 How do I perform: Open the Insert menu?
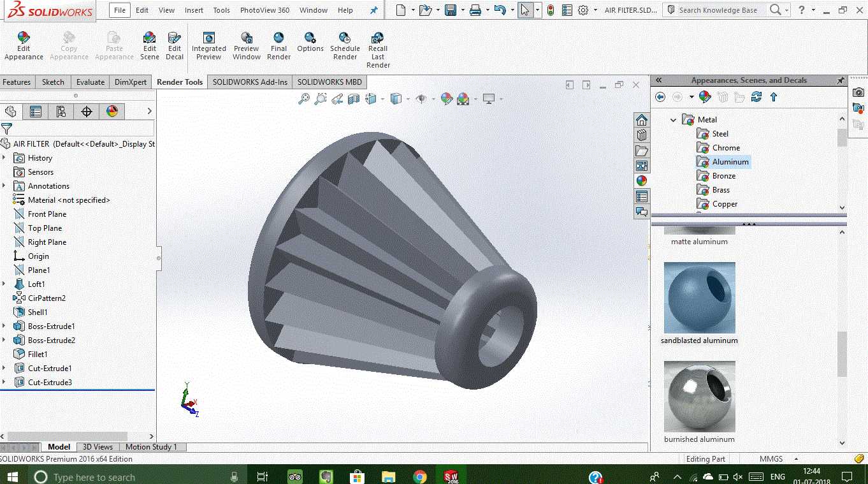click(x=194, y=10)
